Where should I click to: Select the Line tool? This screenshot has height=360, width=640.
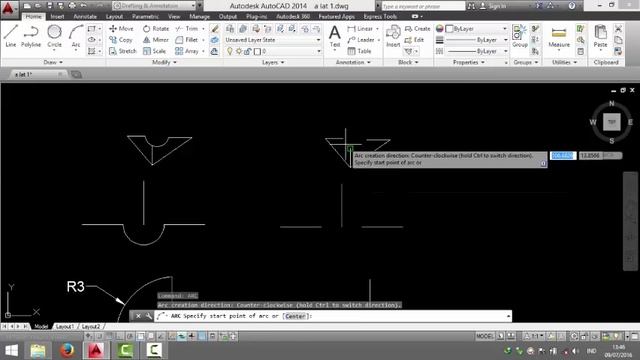pyautogui.click(x=11, y=36)
